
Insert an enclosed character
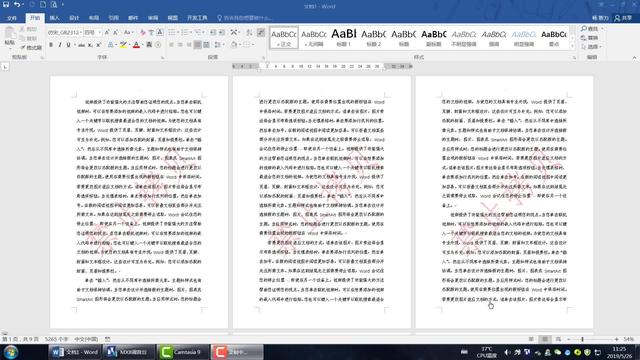click(158, 45)
